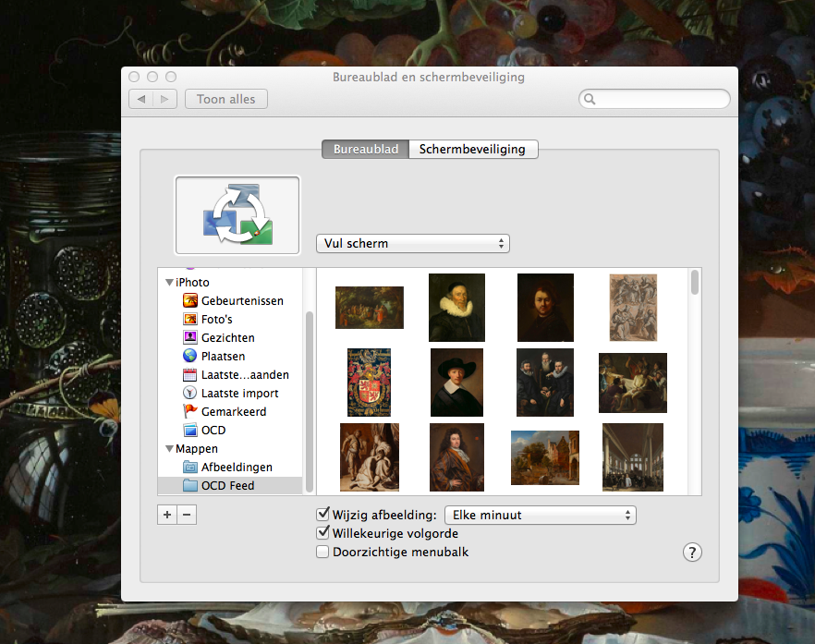Select Gebeurtenissen in the source list
The image size is (815, 644).
(x=230, y=300)
